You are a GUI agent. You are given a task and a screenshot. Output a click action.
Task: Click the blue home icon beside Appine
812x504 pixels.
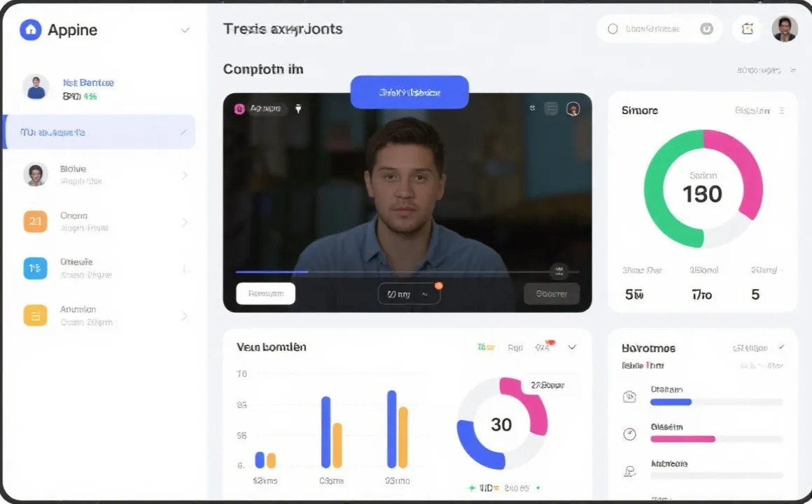[30, 29]
